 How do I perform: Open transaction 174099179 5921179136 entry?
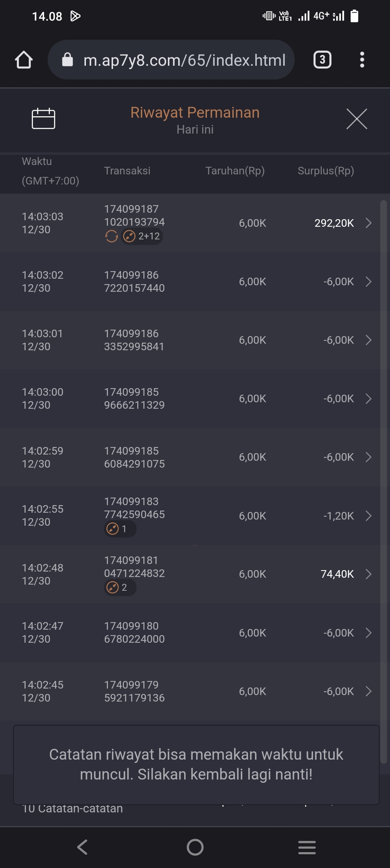(x=134, y=691)
